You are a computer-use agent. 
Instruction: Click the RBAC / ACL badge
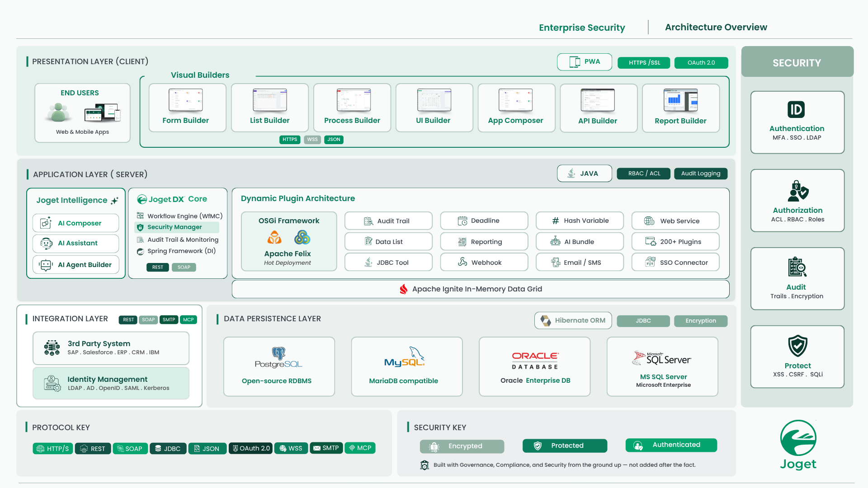click(x=644, y=174)
